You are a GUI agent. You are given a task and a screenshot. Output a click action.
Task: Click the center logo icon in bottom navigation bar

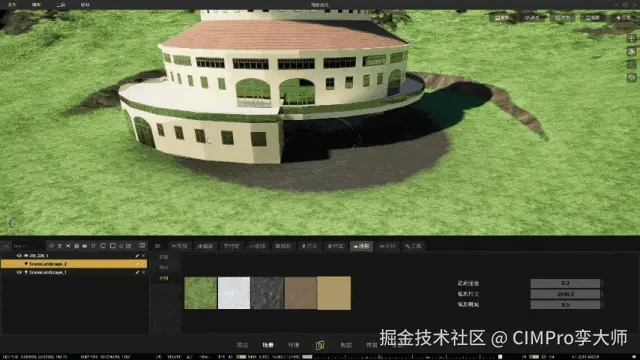(x=320, y=345)
